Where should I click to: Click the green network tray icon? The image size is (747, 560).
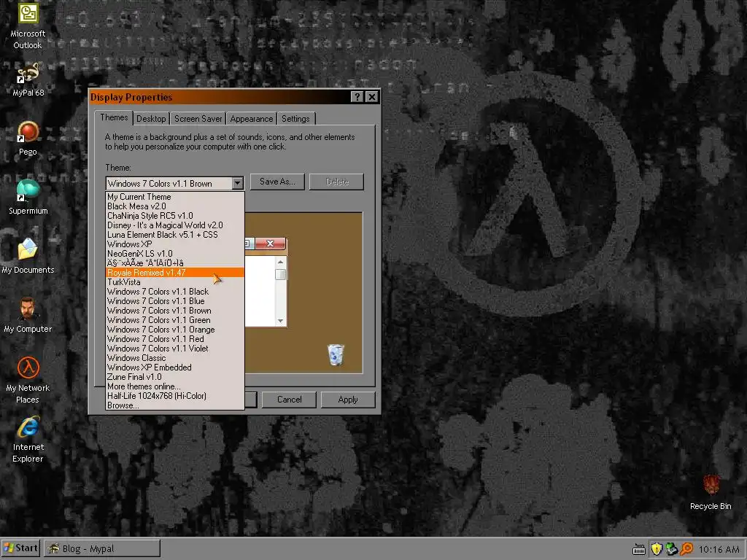[x=672, y=549]
